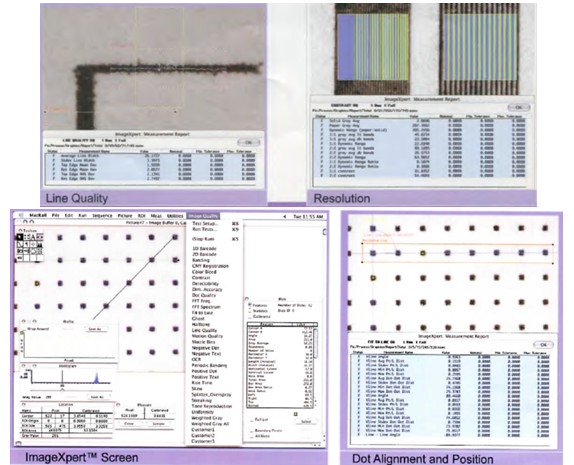Screen dimensions: 574x465
Task: Click OK in Resolution measurement report
Action: click(x=518, y=107)
